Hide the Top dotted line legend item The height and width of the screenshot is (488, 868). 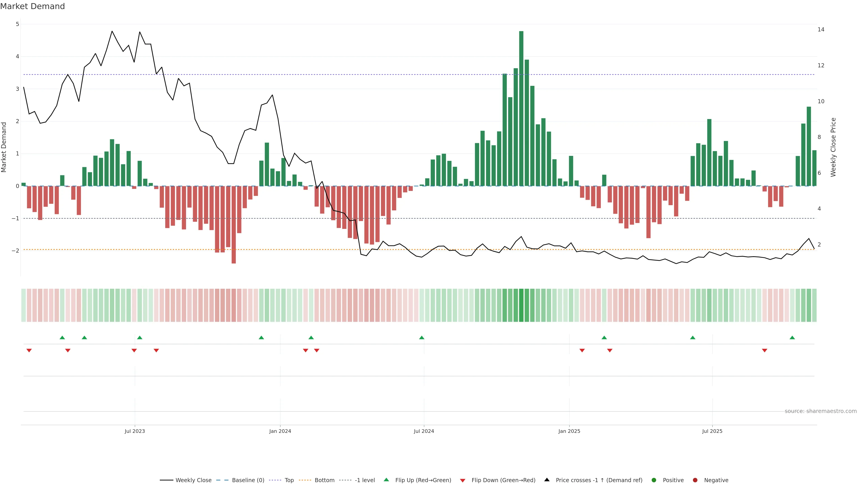(x=289, y=480)
